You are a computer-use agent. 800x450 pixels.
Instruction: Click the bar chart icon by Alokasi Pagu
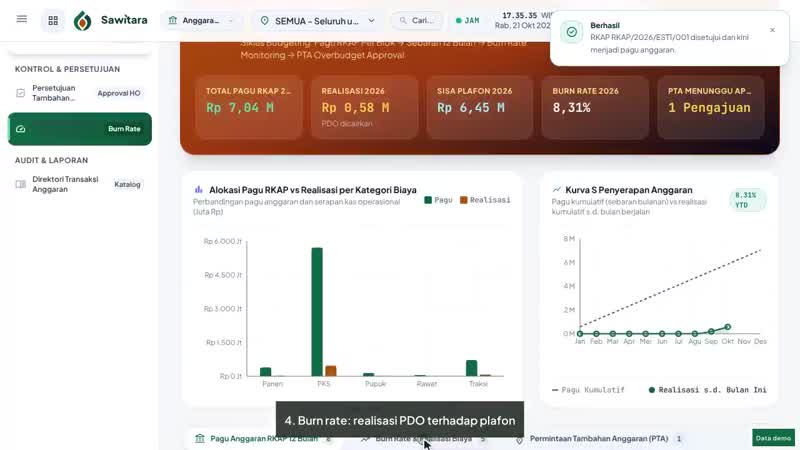198,190
